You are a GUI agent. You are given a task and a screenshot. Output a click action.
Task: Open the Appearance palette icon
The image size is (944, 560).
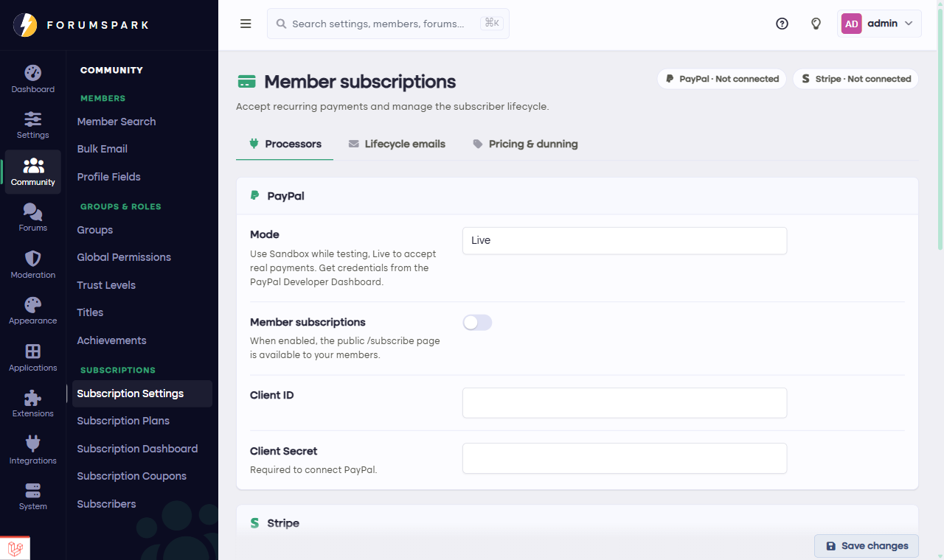click(32, 304)
